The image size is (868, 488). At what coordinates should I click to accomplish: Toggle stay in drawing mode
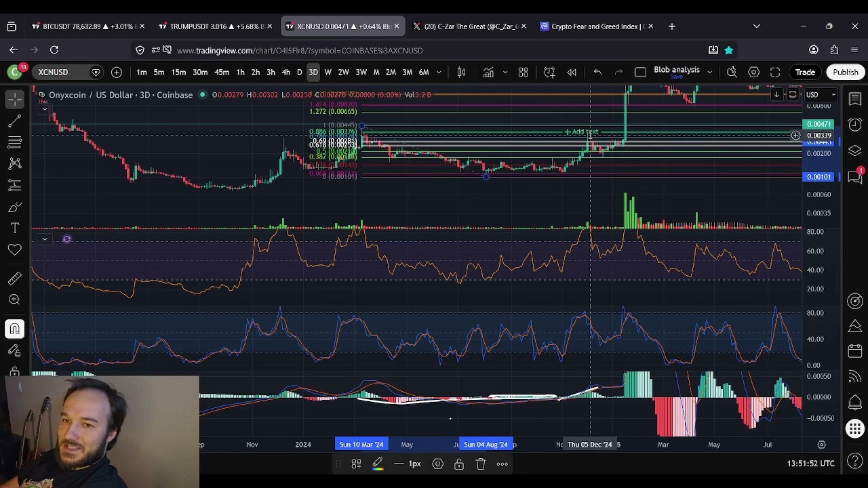[x=14, y=350]
